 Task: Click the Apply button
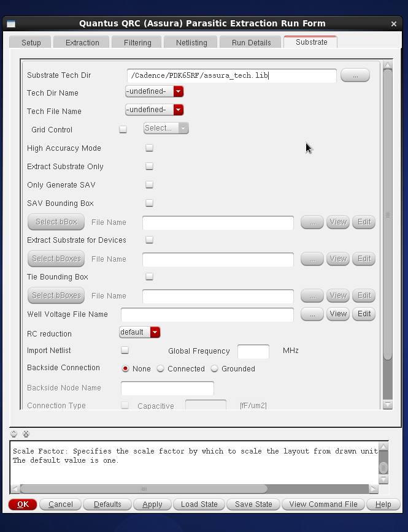(x=152, y=504)
